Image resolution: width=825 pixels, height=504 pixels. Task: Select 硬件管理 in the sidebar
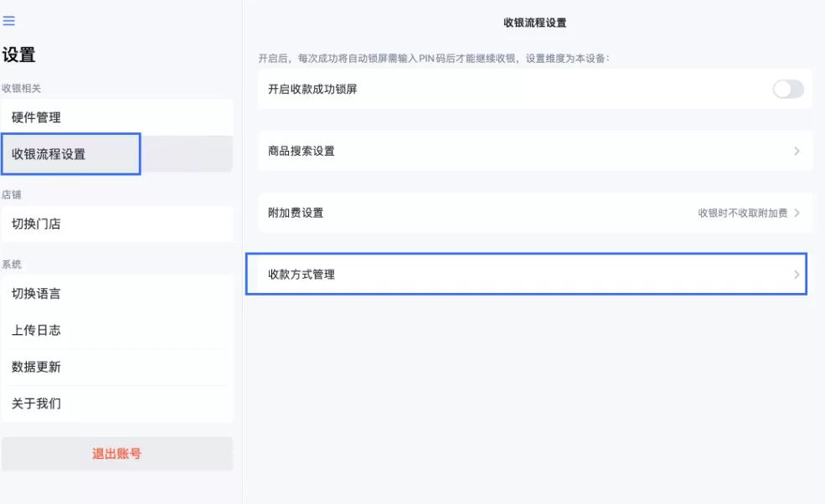click(x=117, y=117)
